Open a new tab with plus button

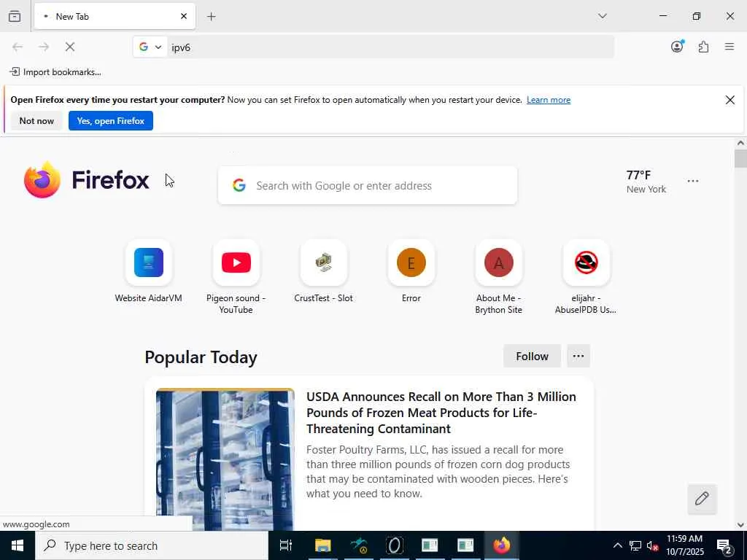pos(212,16)
